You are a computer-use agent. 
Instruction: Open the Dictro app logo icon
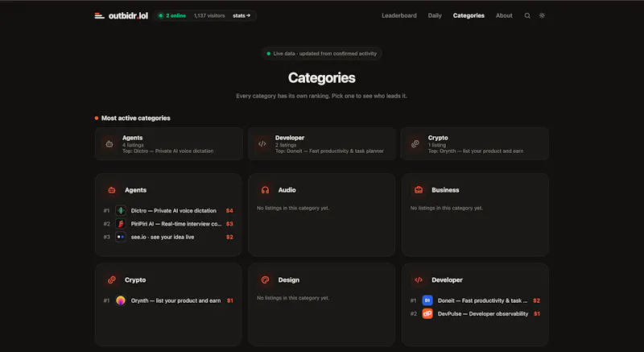[120, 210]
